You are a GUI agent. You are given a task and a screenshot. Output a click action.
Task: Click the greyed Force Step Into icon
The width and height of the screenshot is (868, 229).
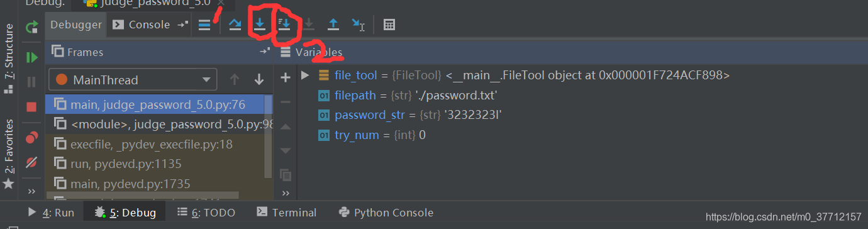point(308,25)
